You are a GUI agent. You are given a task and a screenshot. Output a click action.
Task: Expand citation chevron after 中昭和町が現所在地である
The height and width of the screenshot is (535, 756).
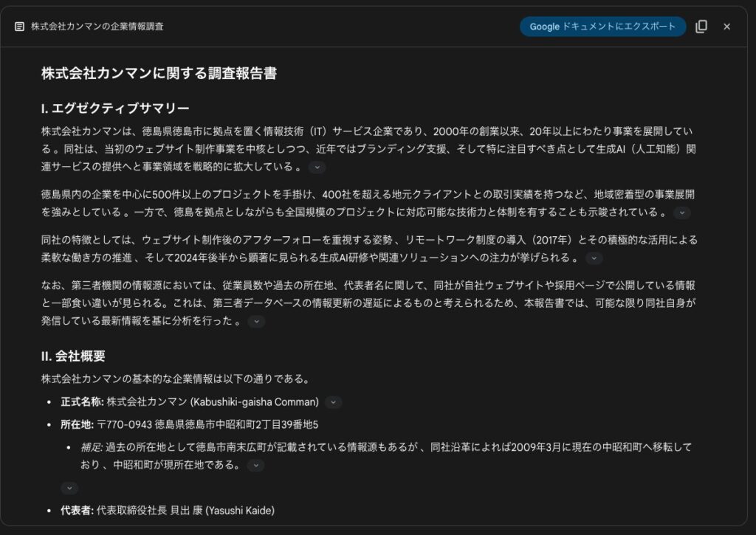(256, 465)
